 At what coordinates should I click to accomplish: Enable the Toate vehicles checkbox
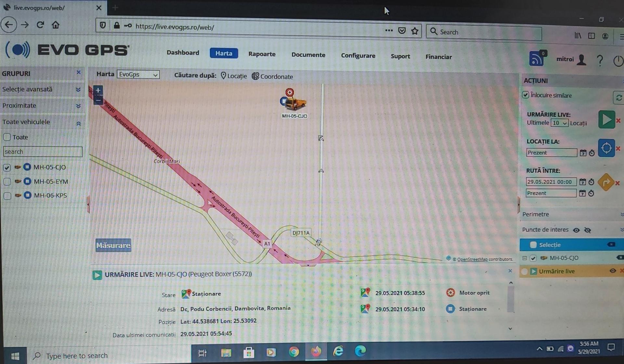pyautogui.click(x=7, y=137)
